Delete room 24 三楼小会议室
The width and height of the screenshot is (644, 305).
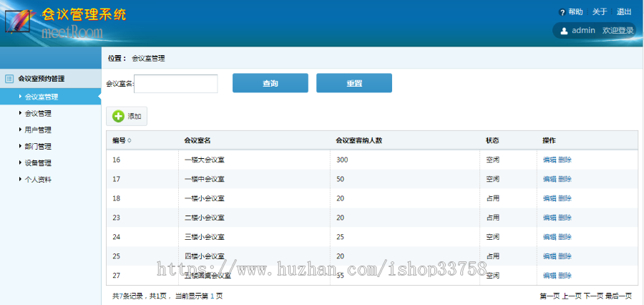pyautogui.click(x=565, y=237)
